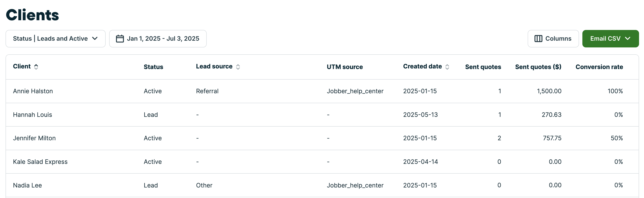Expand the Email CSV chevron

tap(628, 38)
